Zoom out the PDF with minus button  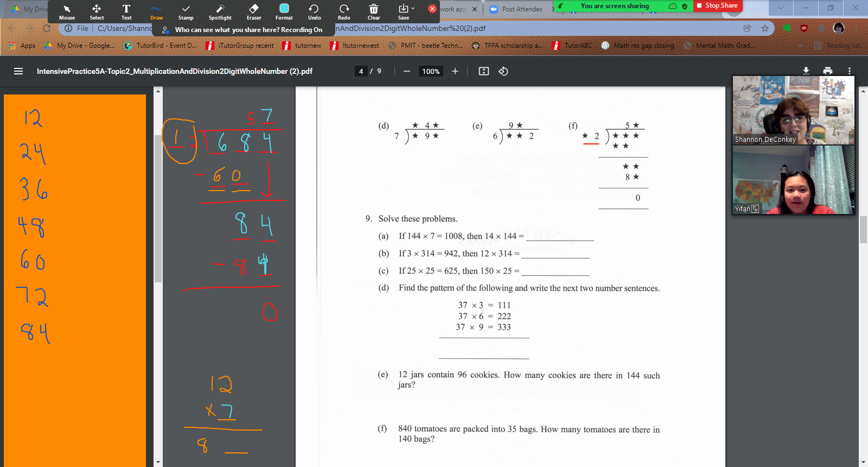point(406,71)
